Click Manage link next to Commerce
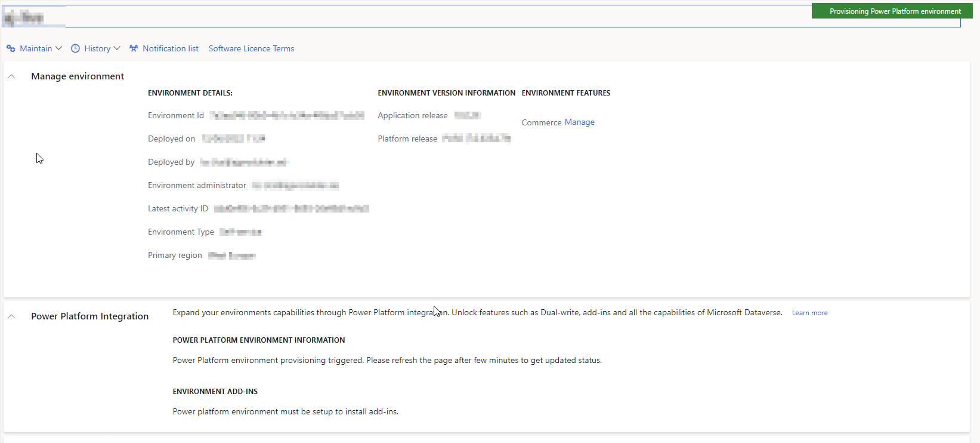This screenshot has height=443, width=980. (580, 122)
